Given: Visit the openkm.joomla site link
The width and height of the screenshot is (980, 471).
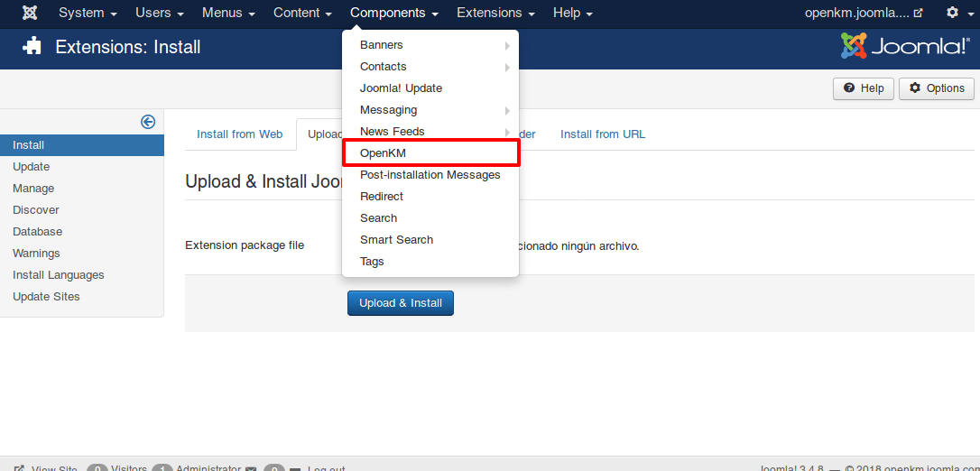Looking at the screenshot, I should tap(864, 13).
